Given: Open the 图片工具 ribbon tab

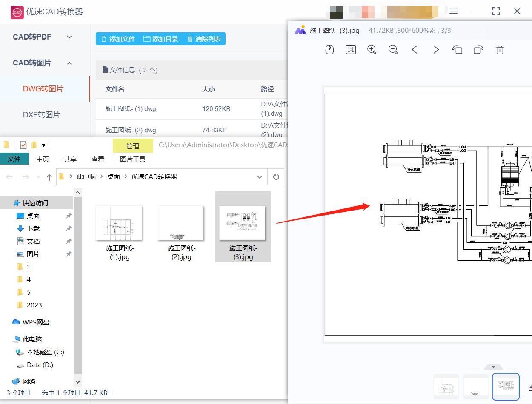Looking at the screenshot, I should (x=132, y=159).
